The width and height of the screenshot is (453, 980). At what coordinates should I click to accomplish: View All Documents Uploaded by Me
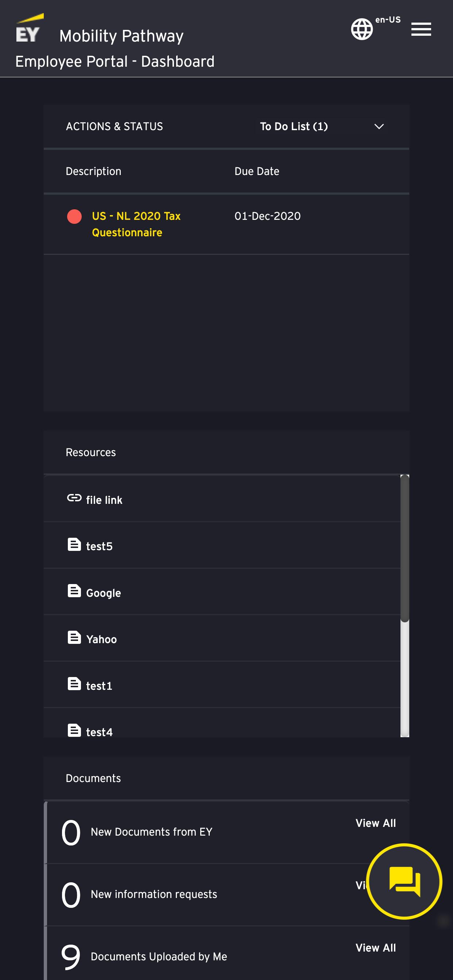[376, 948]
